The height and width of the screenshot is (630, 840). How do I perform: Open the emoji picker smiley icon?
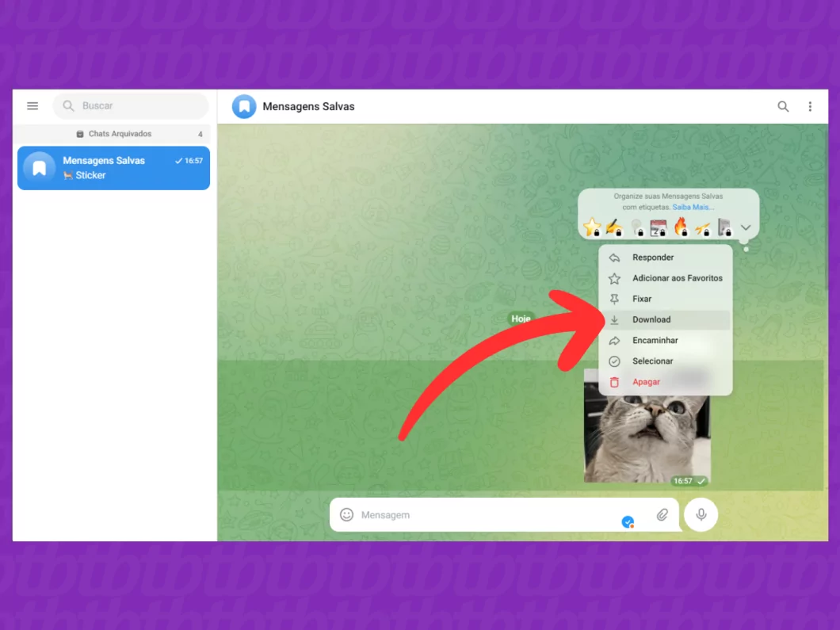346,515
